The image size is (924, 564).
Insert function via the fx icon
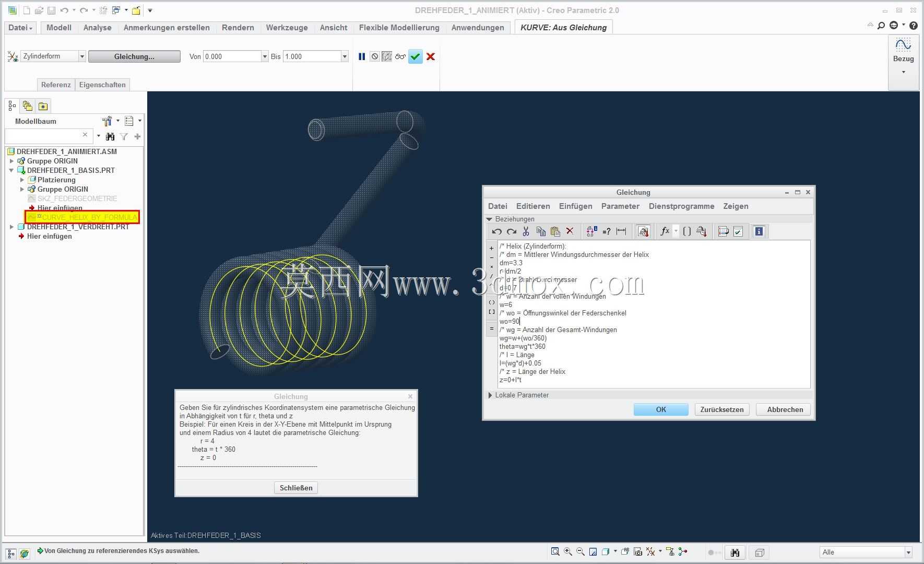point(665,231)
